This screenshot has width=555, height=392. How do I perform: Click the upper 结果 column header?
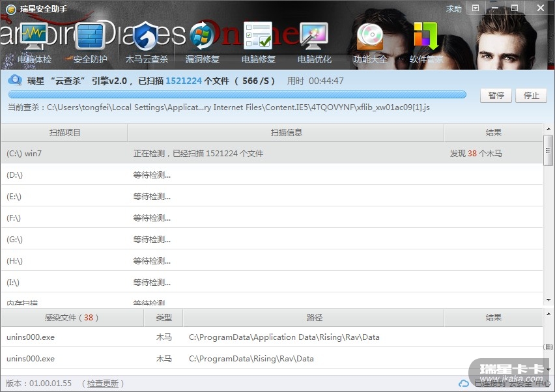coord(493,133)
